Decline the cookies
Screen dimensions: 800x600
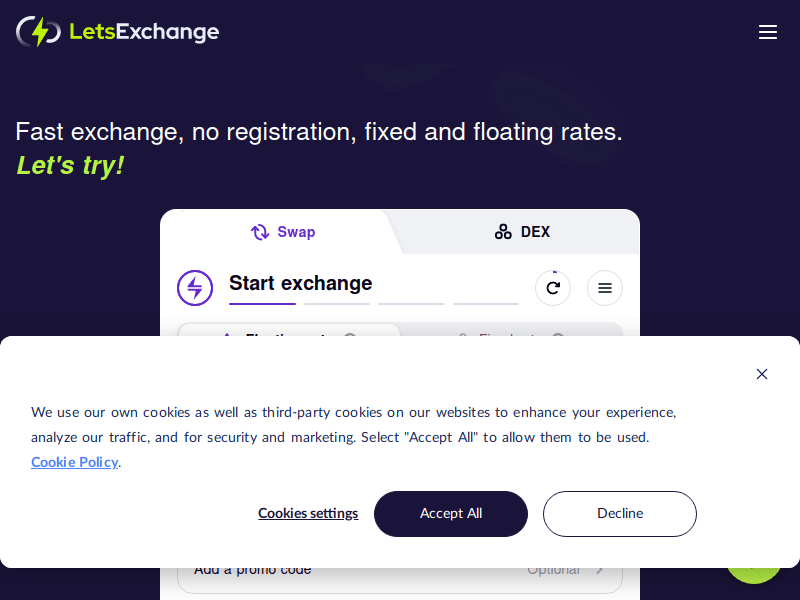pyautogui.click(x=619, y=513)
